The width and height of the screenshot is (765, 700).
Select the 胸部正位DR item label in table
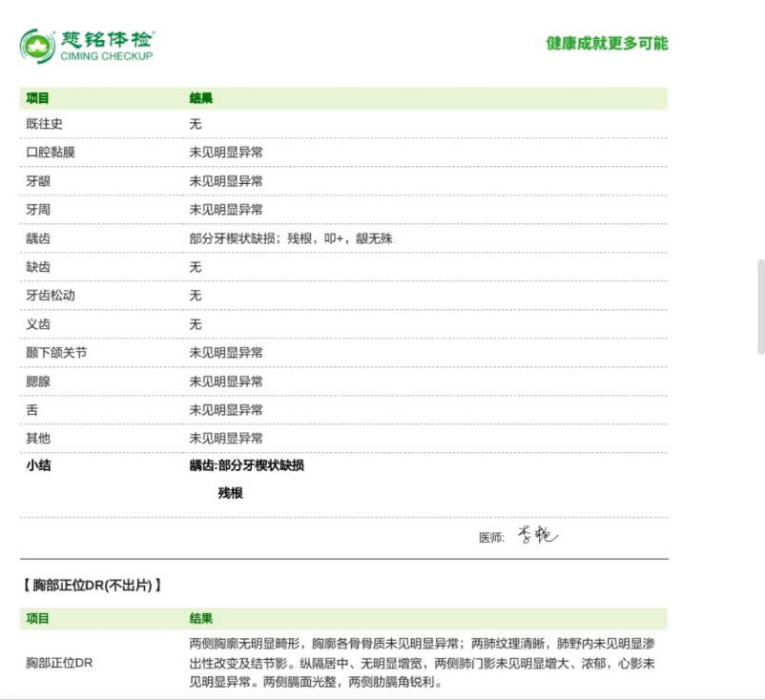59,663
